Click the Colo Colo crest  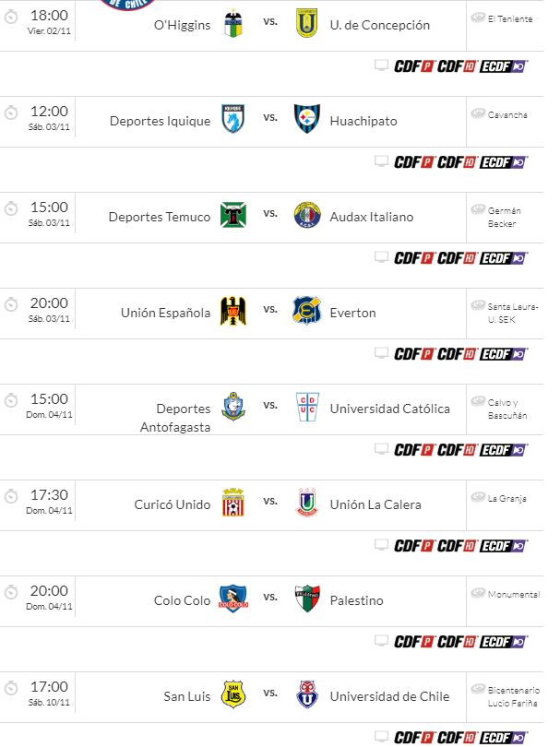pyautogui.click(x=232, y=600)
